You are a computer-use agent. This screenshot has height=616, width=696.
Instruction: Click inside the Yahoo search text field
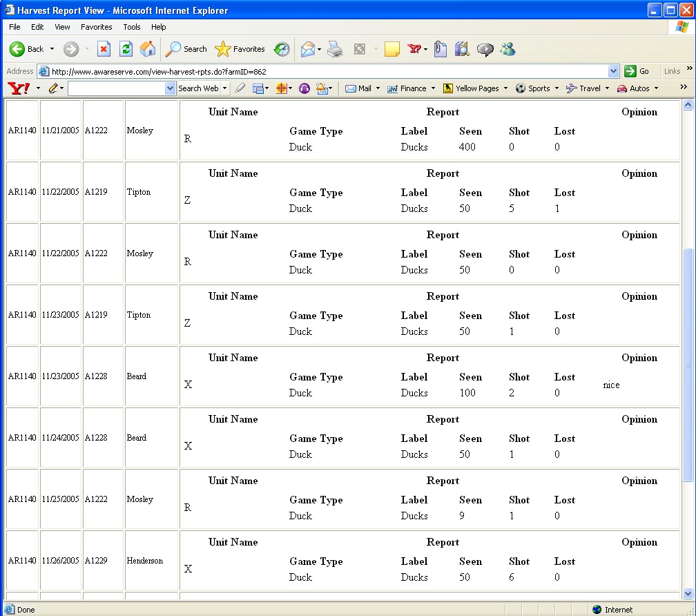click(116, 88)
